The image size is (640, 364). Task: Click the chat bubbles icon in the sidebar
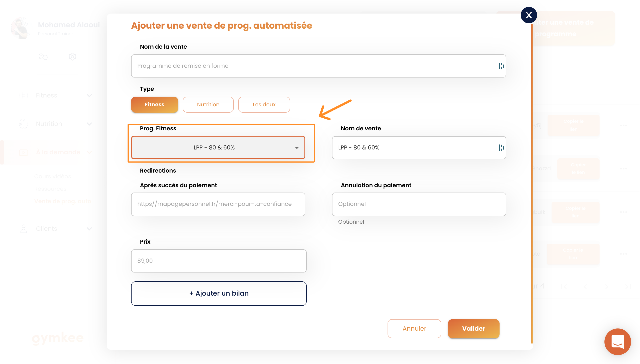43,57
